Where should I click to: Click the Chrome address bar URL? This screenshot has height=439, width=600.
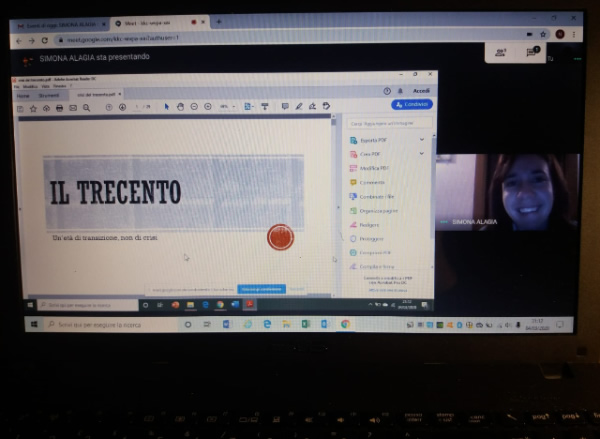point(123,39)
